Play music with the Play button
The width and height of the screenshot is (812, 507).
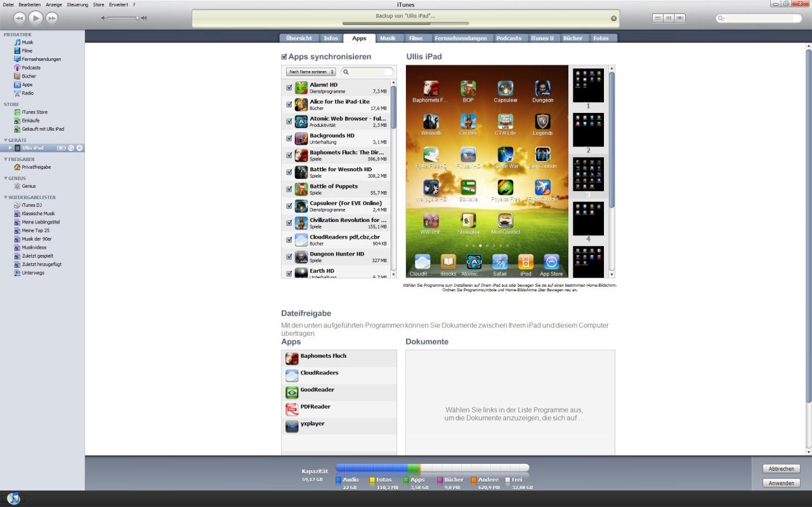(x=36, y=18)
